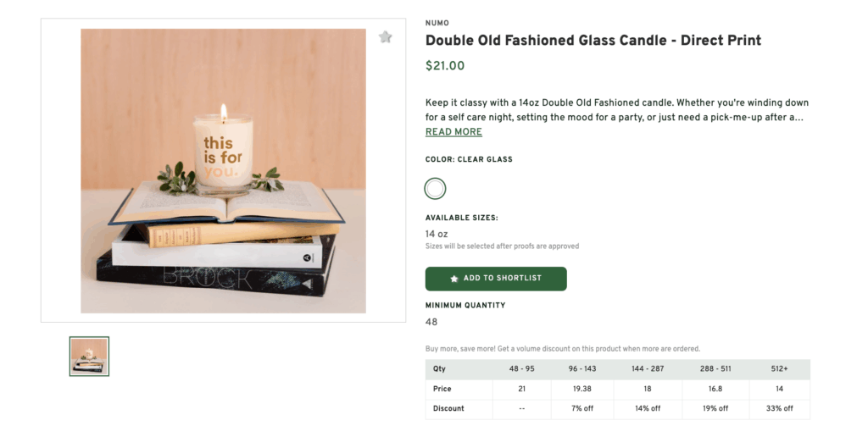Click the Double Old Fashioned Glass Candle title
Screen dimensions: 868x426
click(593, 41)
